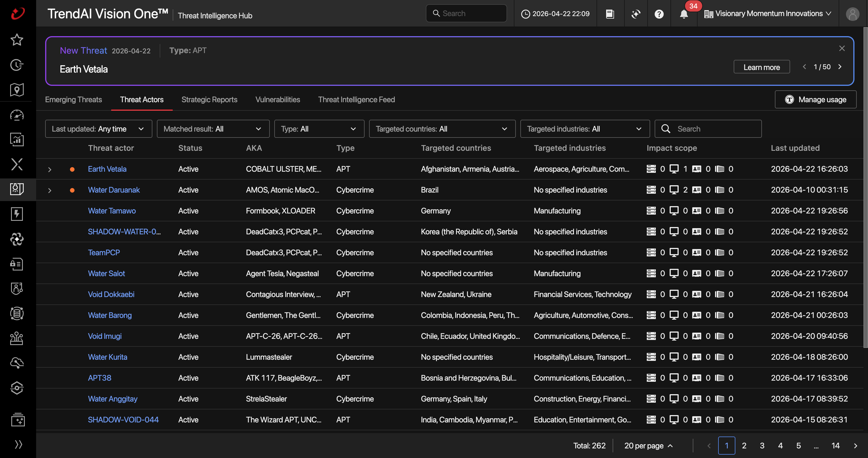The image size is (868, 458).
Task: Click the threat actor table Search field
Action: click(x=708, y=129)
